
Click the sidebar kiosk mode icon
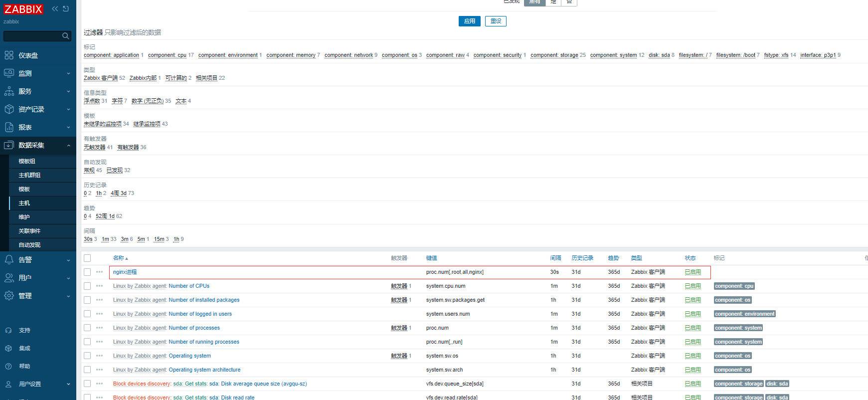(x=66, y=8)
